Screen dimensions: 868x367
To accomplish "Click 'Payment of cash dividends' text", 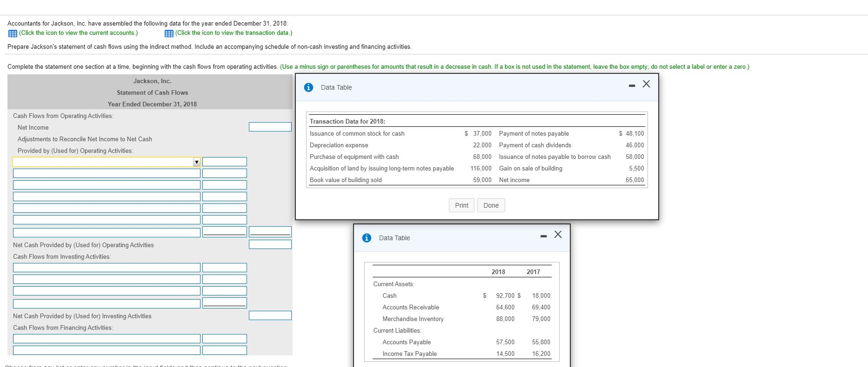I will tap(535, 145).
